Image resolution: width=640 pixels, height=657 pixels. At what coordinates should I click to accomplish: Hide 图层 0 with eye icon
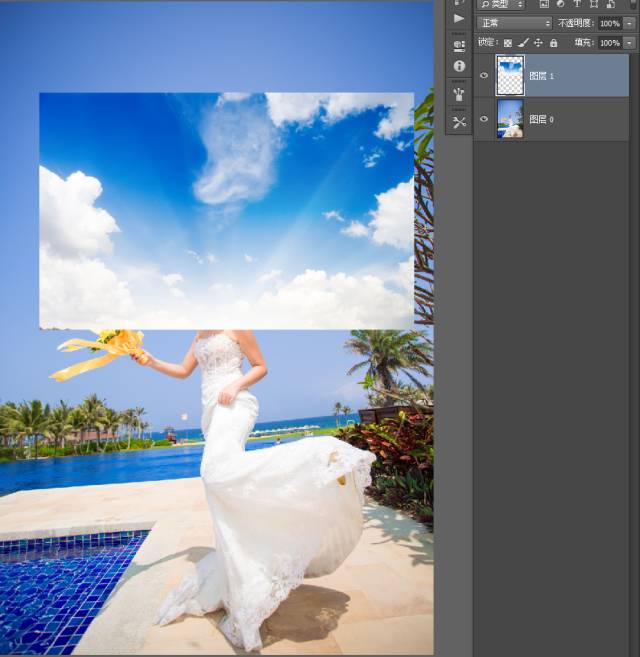(x=484, y=119)
